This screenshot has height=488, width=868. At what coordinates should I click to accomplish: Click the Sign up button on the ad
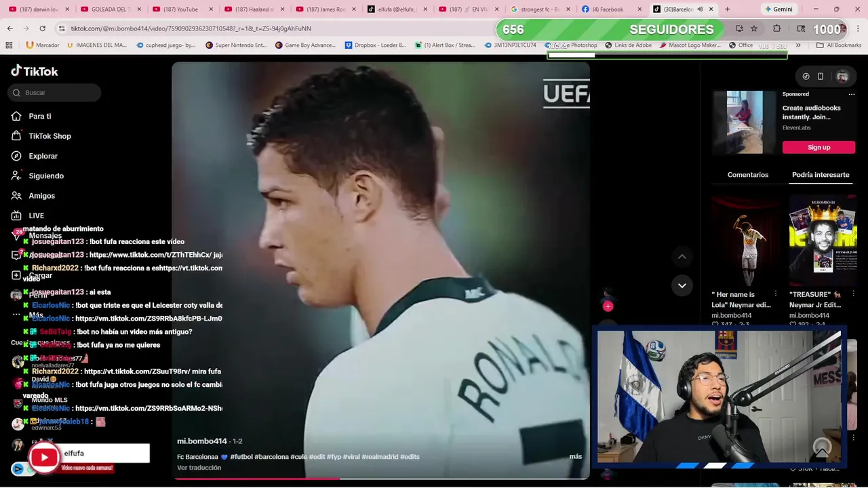(818, 147)
